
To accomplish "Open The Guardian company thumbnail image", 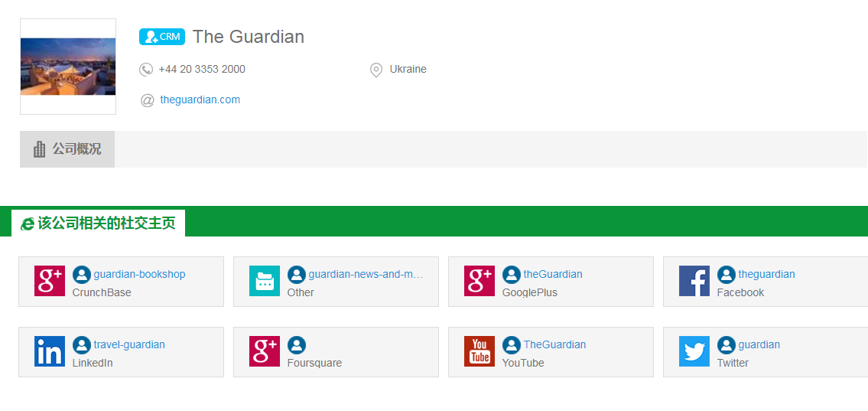I will 68,67.
